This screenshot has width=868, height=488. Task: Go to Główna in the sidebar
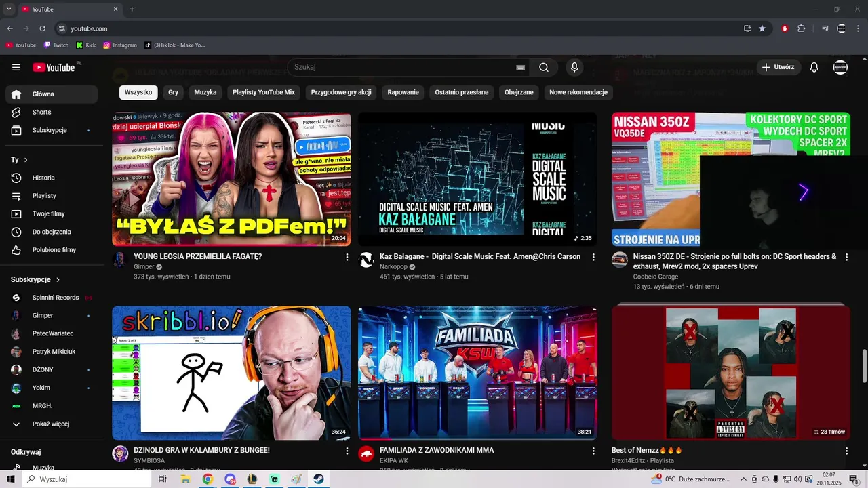click(52, 94)
